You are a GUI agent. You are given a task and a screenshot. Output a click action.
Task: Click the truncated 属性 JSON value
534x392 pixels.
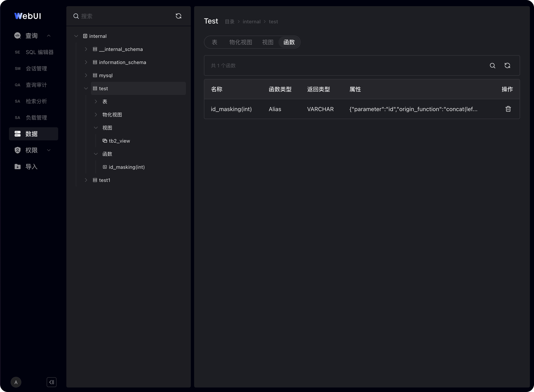pos(413,109)
